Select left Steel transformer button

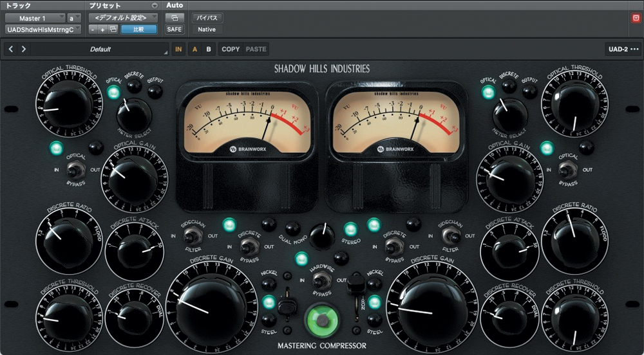point(269,320)
